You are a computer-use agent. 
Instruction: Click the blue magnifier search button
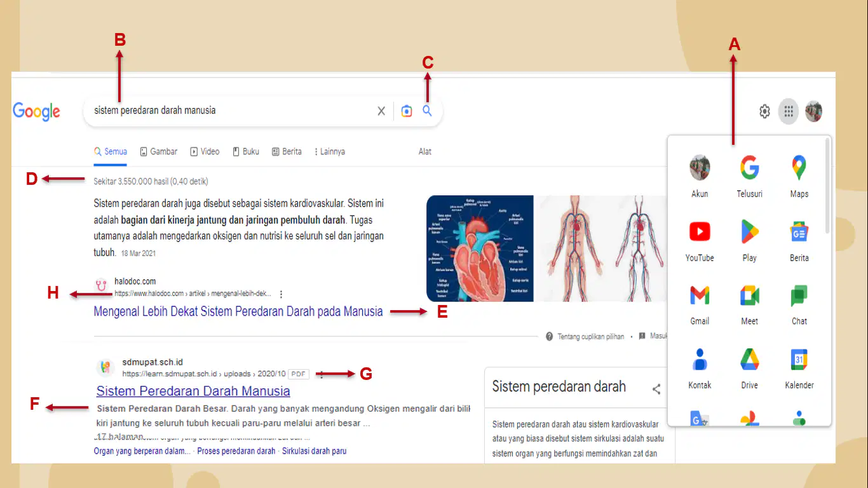[x=428, y=111]
